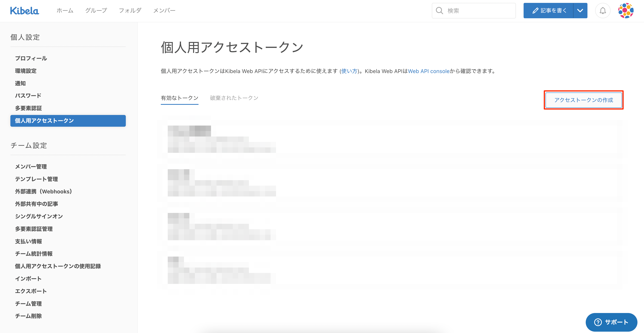This screenshot has height=333, width=644.
Task: Open グループ in top navigation
Action: (96, 11)
